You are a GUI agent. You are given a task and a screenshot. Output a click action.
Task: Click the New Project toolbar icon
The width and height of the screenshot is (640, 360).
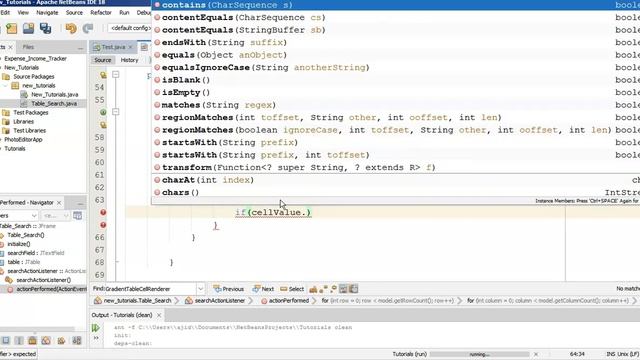pos(11,28)
